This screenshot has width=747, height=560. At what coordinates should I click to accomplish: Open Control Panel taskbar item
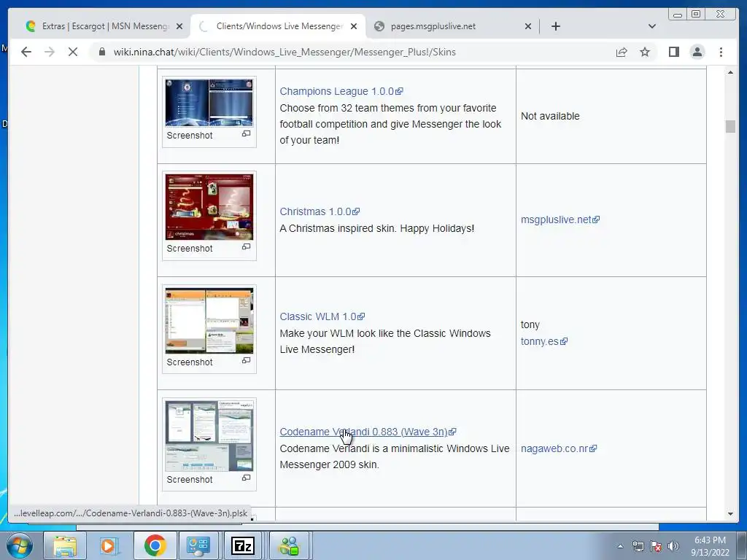[198, 545]
